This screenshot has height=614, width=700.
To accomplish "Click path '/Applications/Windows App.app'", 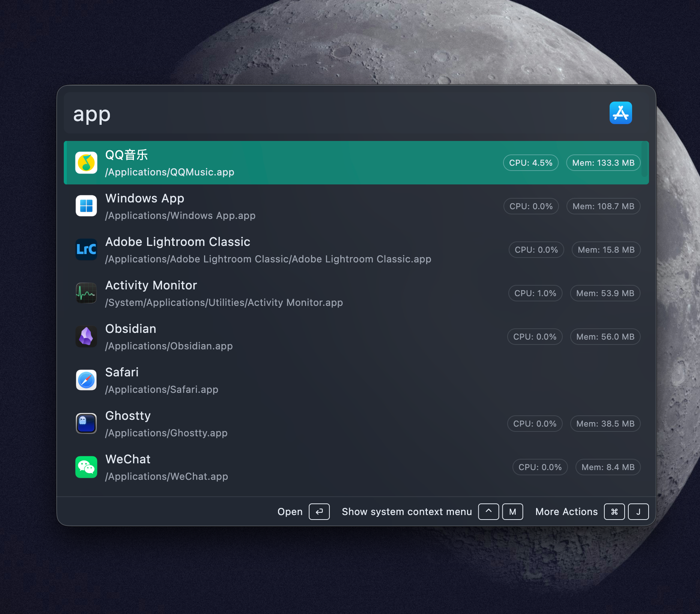I will click(180, 216).
